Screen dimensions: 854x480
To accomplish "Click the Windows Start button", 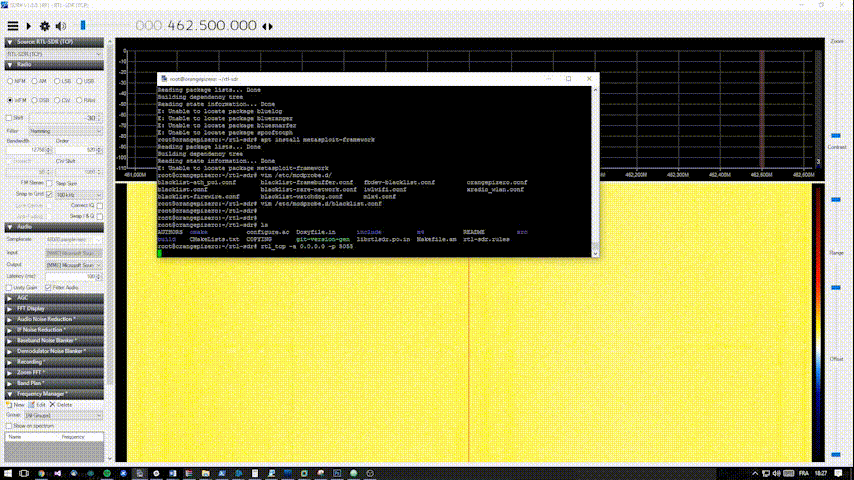I will (8, 471).
